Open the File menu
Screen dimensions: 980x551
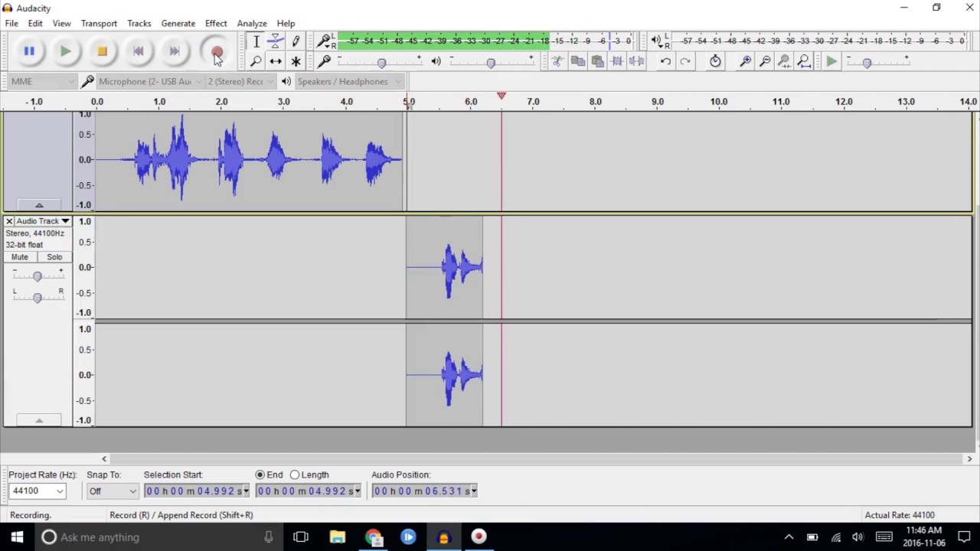pos(11,24)
